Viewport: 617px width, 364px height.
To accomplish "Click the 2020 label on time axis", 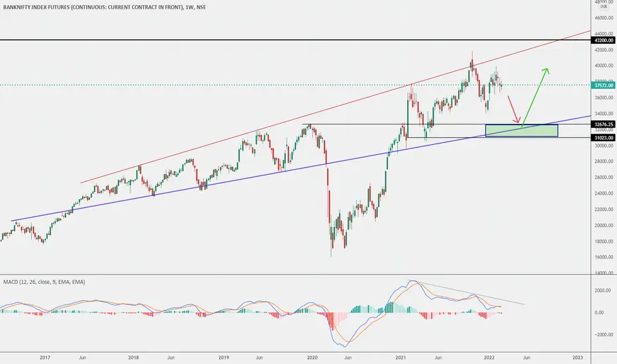I will click(x=312, y=357).
